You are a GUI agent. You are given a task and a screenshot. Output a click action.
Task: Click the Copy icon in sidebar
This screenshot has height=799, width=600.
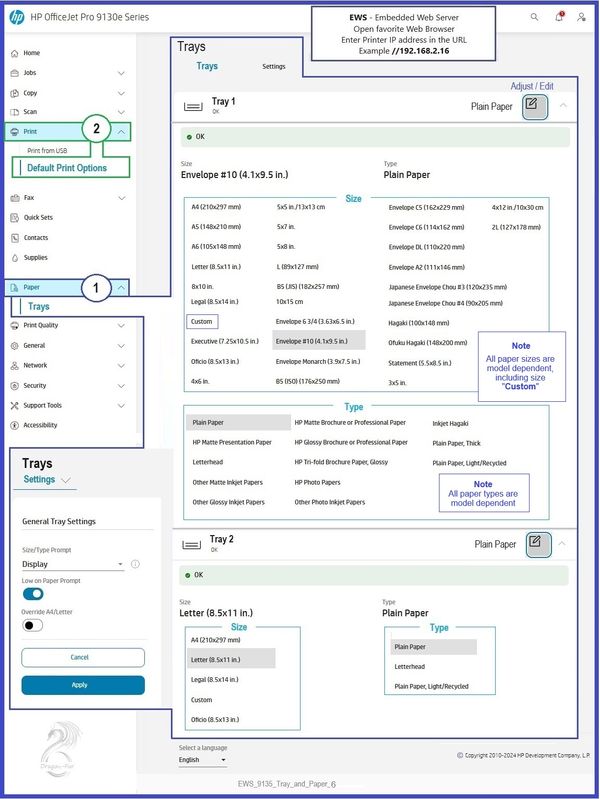(x=14, y=93)
